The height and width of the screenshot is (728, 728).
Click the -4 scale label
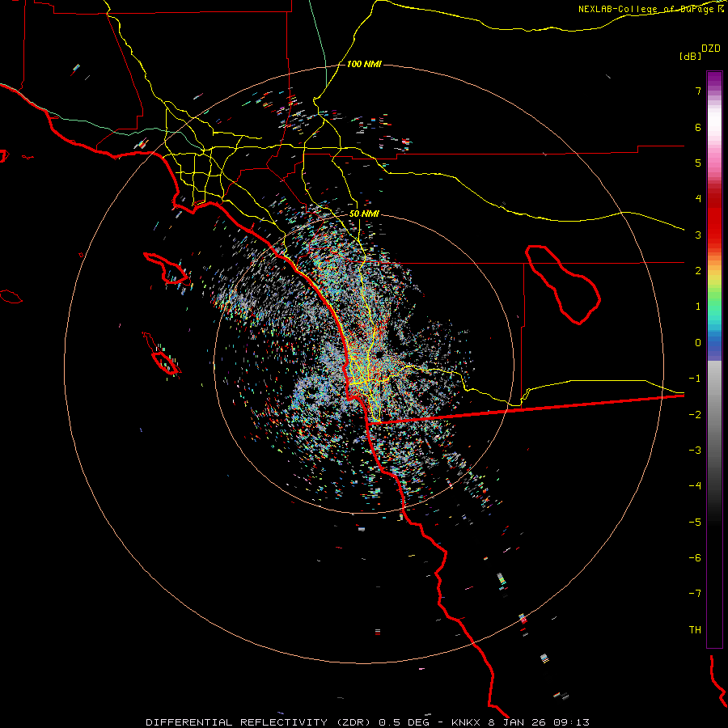coord(695,485)
